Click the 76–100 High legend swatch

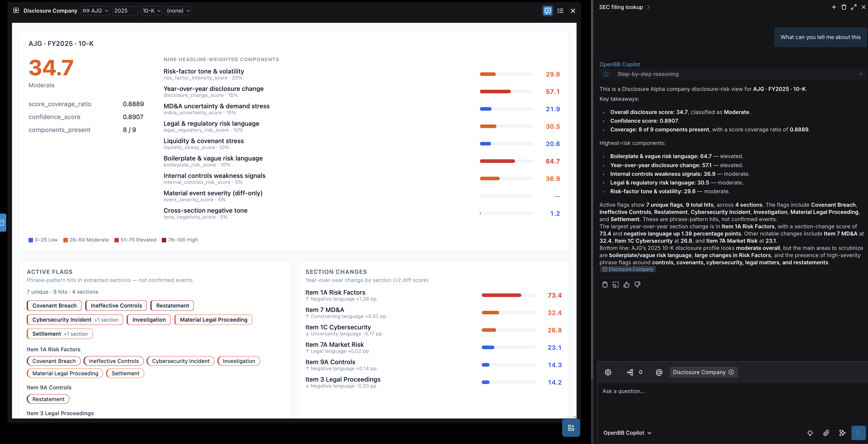[x=164, y=240]
